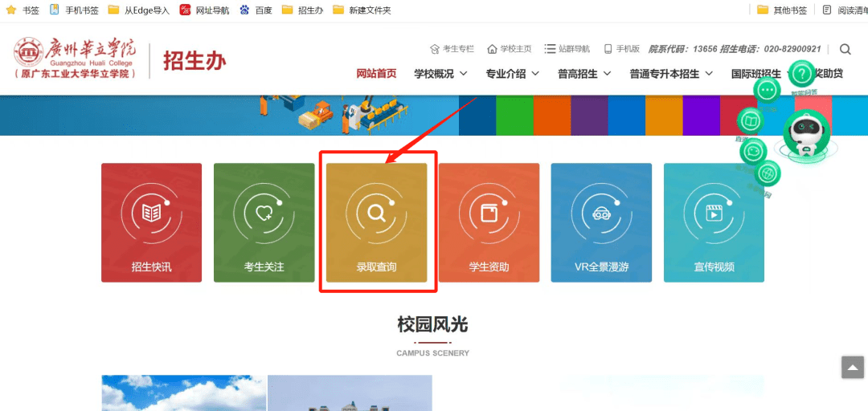
Task: Open the blue sky campus photo
Action: (184, 393)
